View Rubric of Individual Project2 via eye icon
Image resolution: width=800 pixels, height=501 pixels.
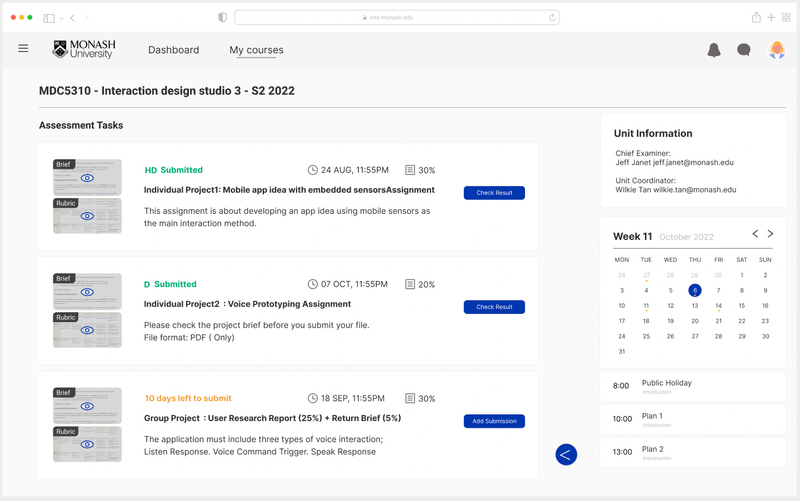[x=87, y=330]
